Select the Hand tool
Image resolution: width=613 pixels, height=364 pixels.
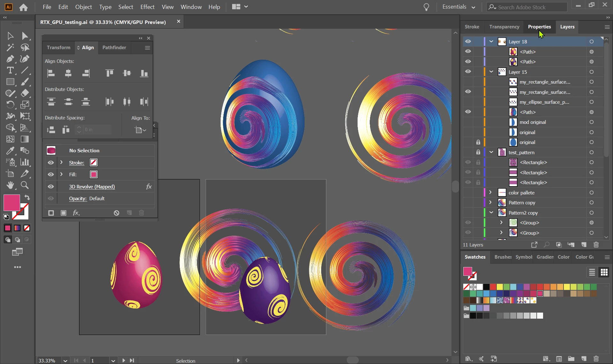10,185
